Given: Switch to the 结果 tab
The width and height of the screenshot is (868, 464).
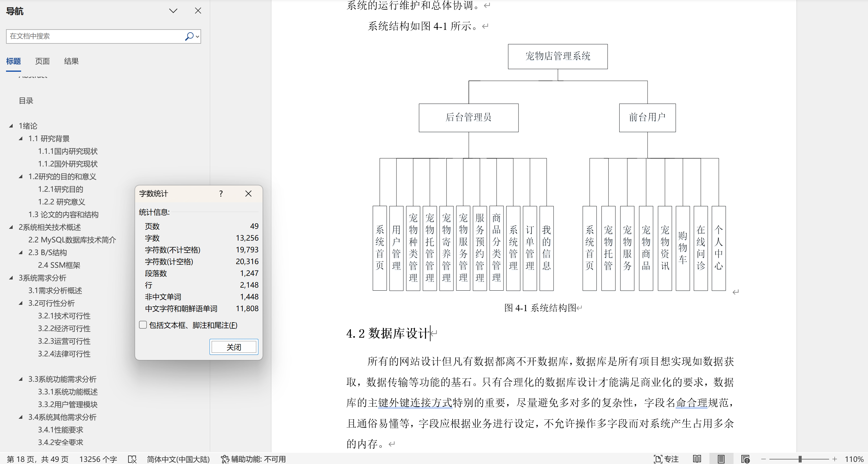Looking at the screenshot, I should pos(71,61).
